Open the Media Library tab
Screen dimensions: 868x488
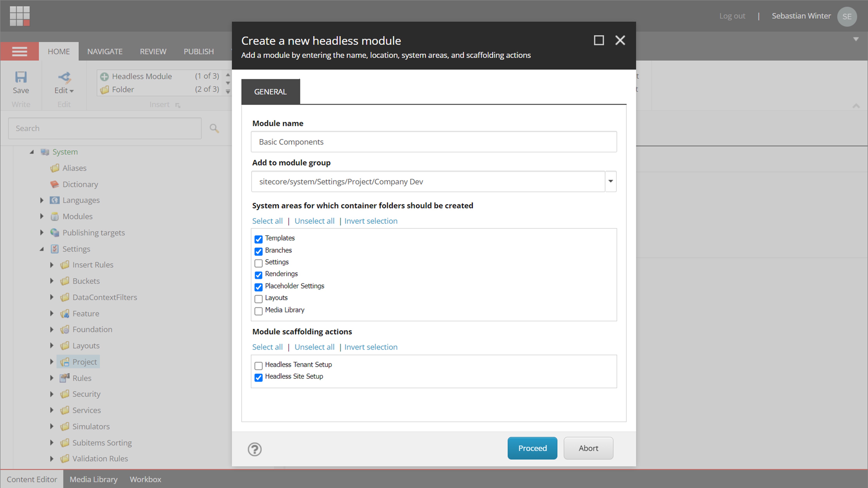[93, 479]
